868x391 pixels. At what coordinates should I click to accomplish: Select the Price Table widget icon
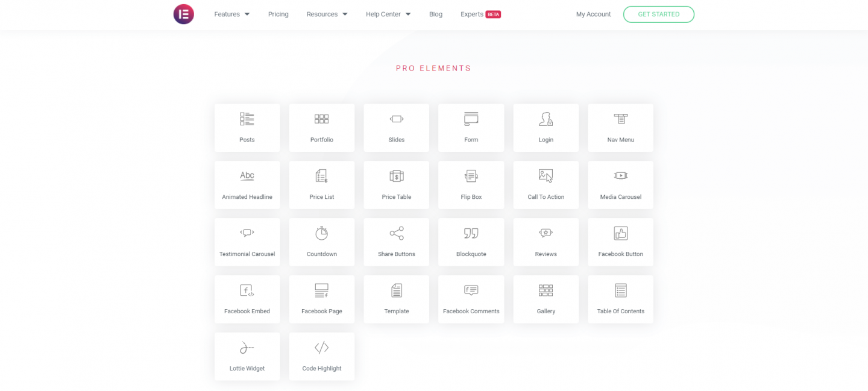point(397,176)
